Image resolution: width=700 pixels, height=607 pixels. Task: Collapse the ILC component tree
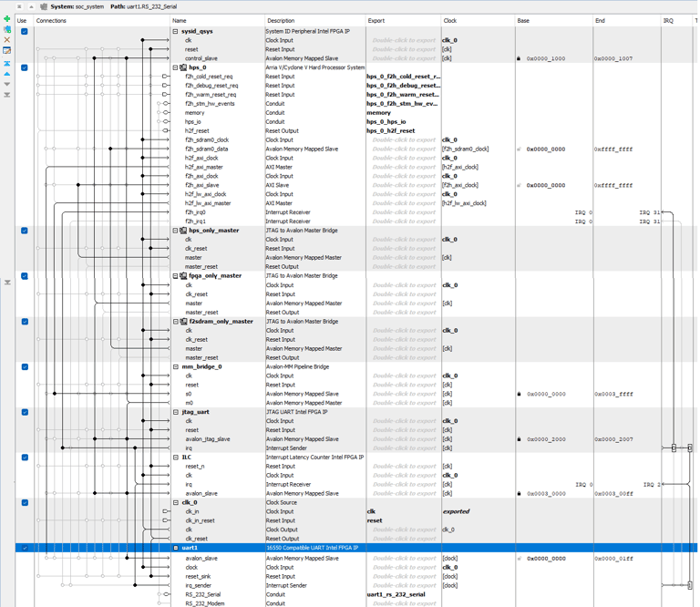click(x=175, y=458)
